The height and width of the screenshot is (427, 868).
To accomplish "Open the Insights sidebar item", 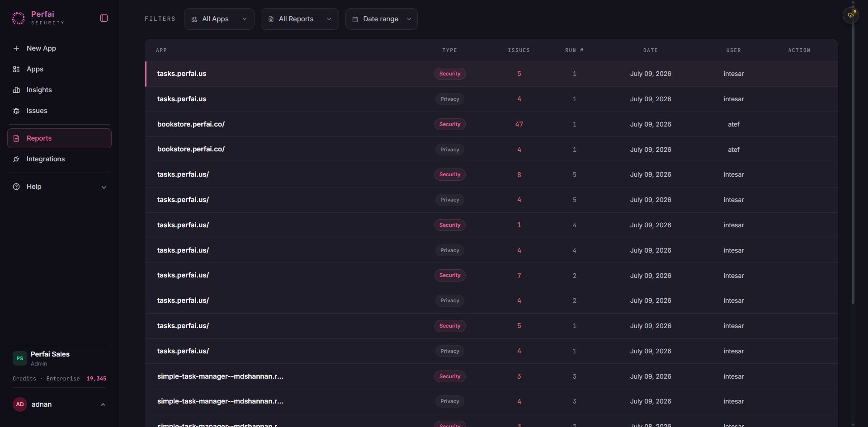I will click(x=59, y=90).
